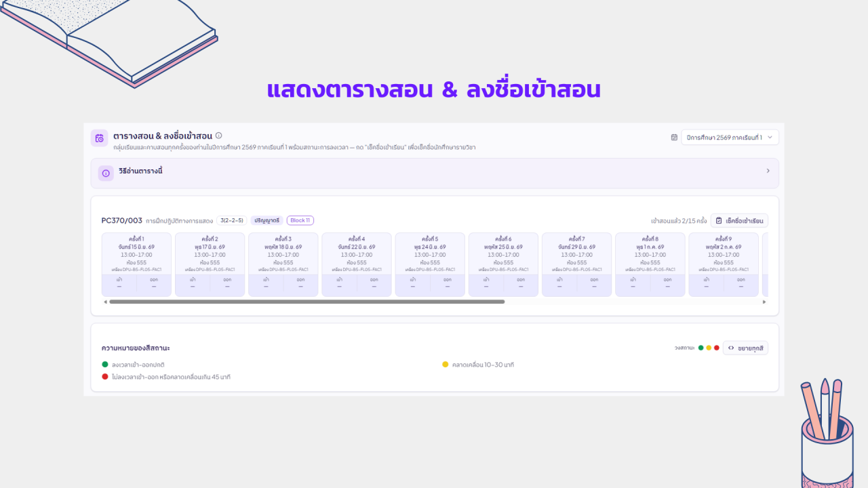Select the yellow status dot filter
This screenshot has width=868, height=488.
pyautogui.click(x=709, y=348)
